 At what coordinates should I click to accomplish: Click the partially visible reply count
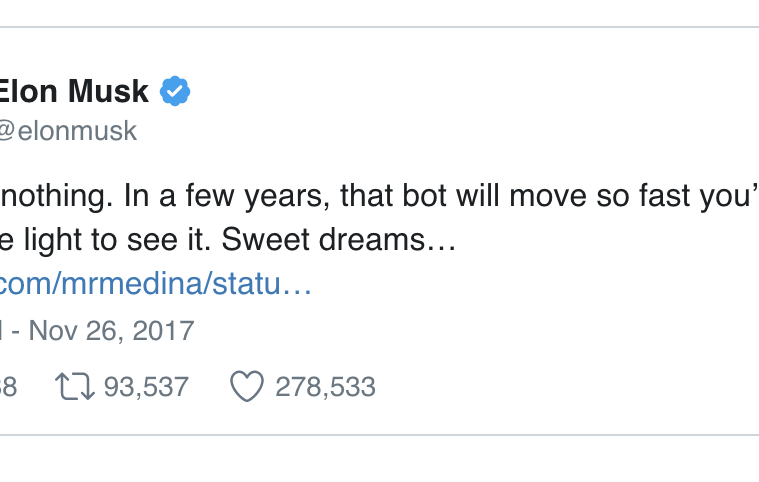tap(8, 387)
